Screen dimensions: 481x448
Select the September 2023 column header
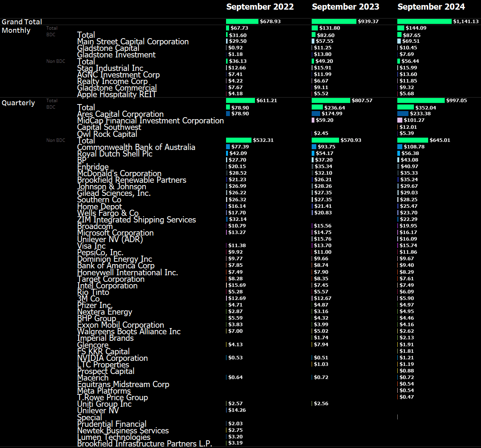(346, 7)
